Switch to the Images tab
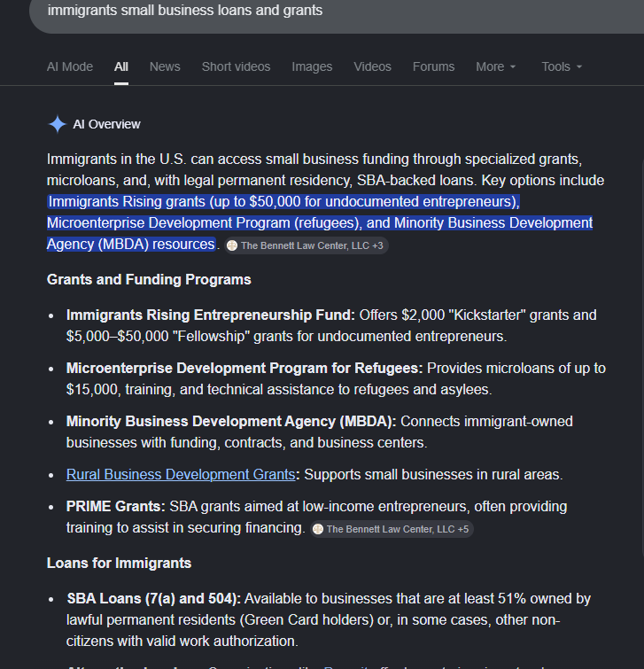Screen dimensions: 644x669 coord(312,66)
